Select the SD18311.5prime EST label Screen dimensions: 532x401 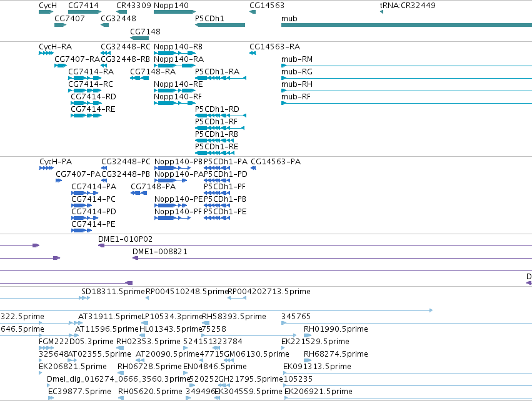(x=113, y=292)
